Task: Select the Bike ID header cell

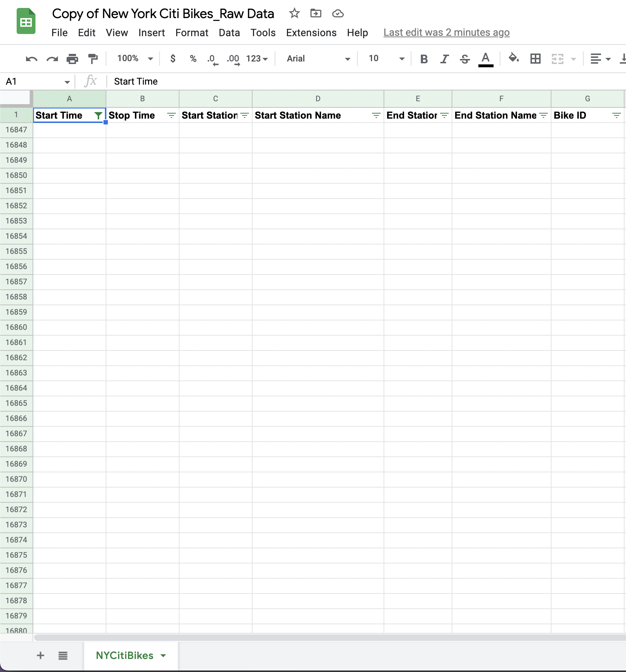Action: pos(588,115)
